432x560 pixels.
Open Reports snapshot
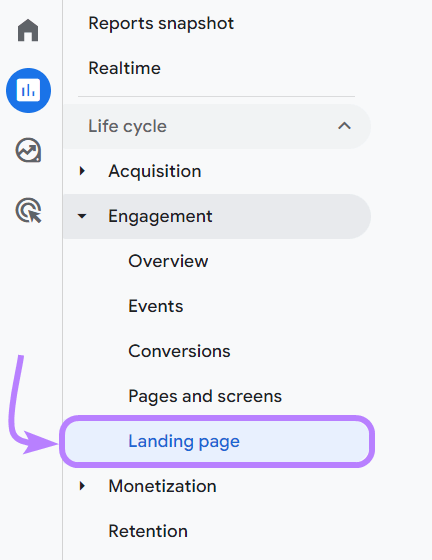coord(161,24)
